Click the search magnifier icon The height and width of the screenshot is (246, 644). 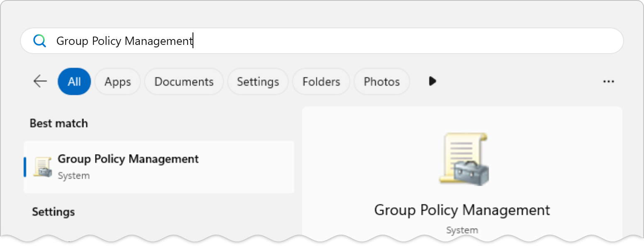click(x=40, y=41)
